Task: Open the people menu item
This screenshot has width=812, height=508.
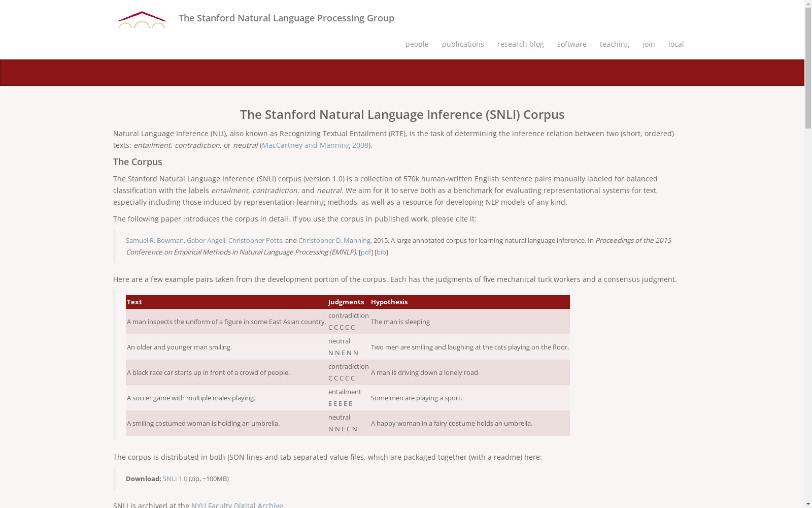Action: [417, 44]
